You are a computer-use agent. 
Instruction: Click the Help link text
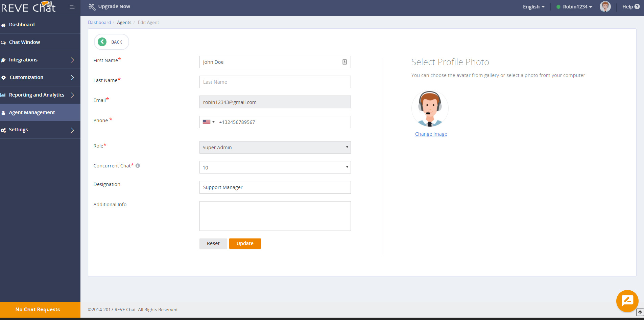[x=627, y=7]
